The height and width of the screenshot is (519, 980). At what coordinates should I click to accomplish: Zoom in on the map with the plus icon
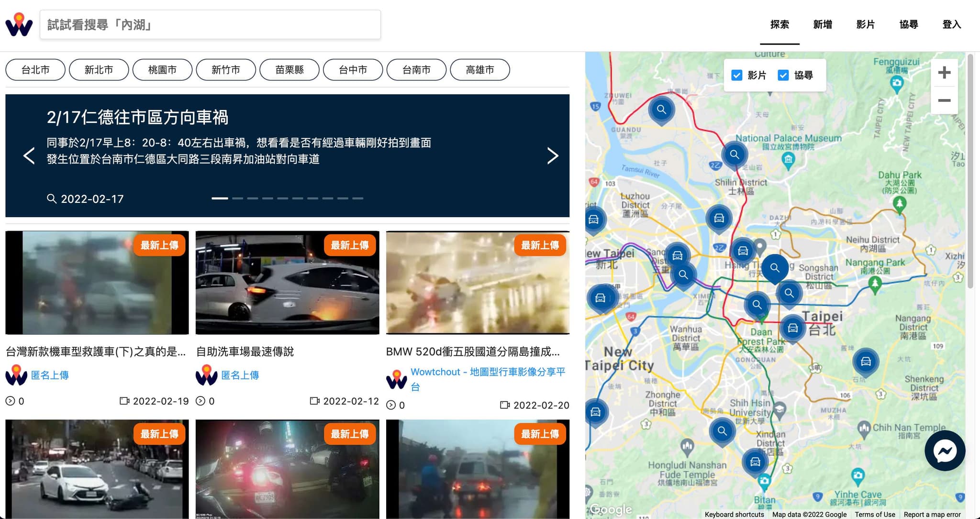(x=944, y=72)
